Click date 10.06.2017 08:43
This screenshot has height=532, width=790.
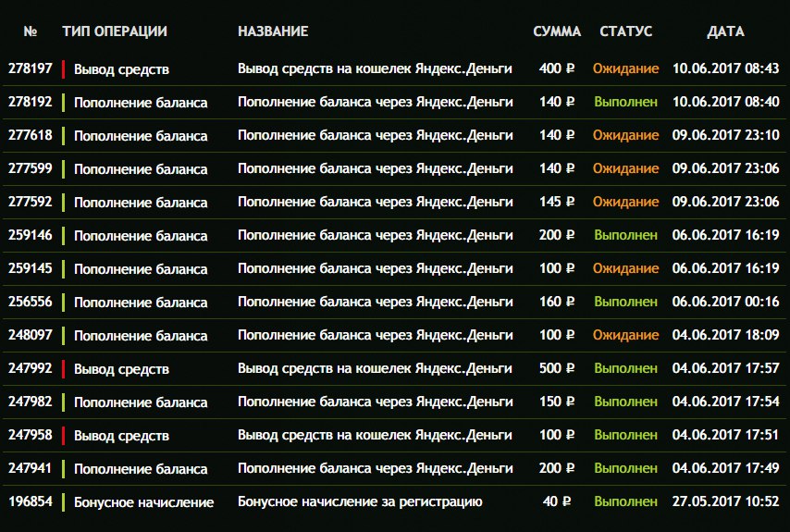point(725,68)
